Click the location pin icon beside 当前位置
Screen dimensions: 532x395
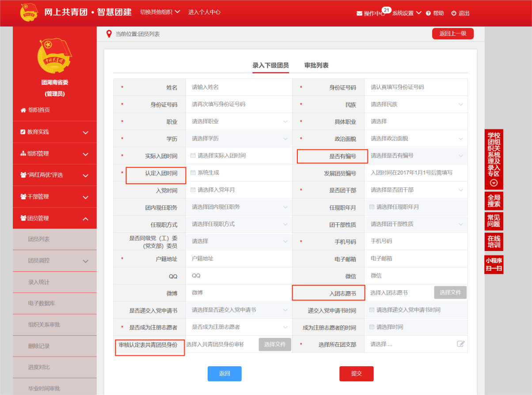(109, 34)
